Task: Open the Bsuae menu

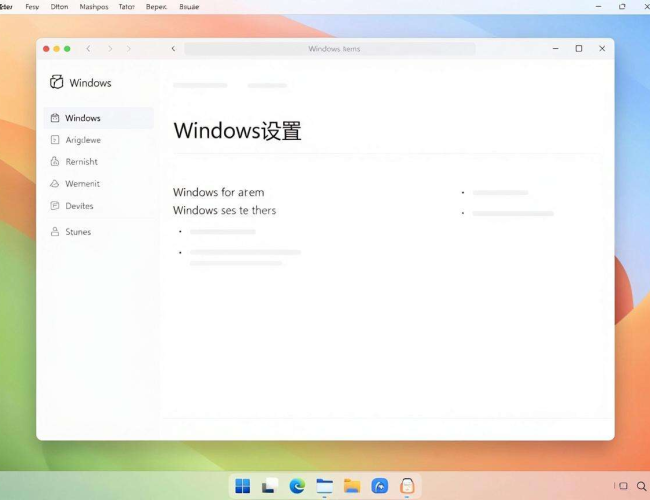Action: tap(189, 7)
